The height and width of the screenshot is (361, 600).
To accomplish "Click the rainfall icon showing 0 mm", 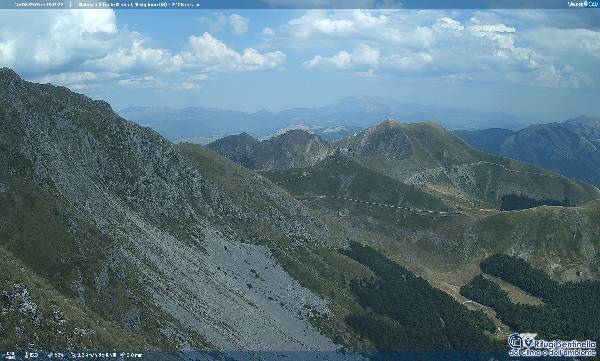I will pos(122,355).
